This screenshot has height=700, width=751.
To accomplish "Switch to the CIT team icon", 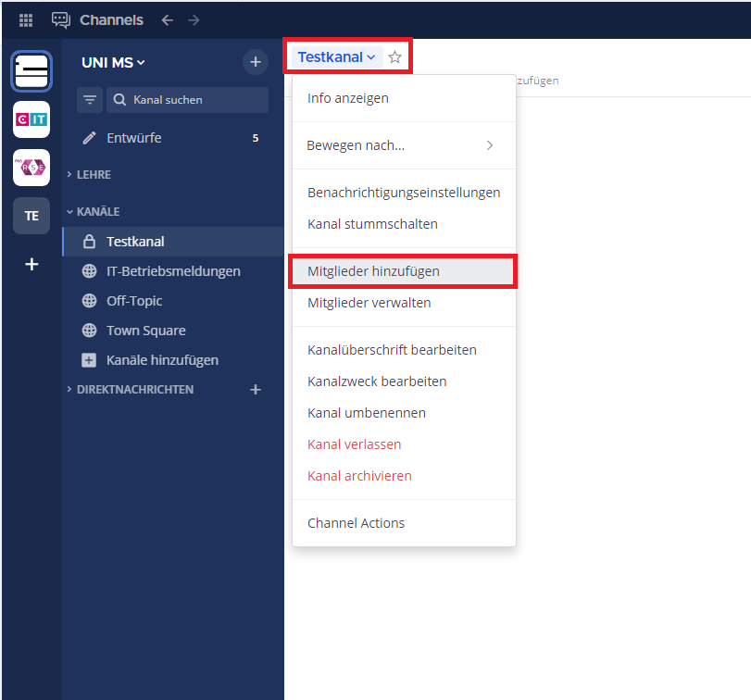I will 31,119.
